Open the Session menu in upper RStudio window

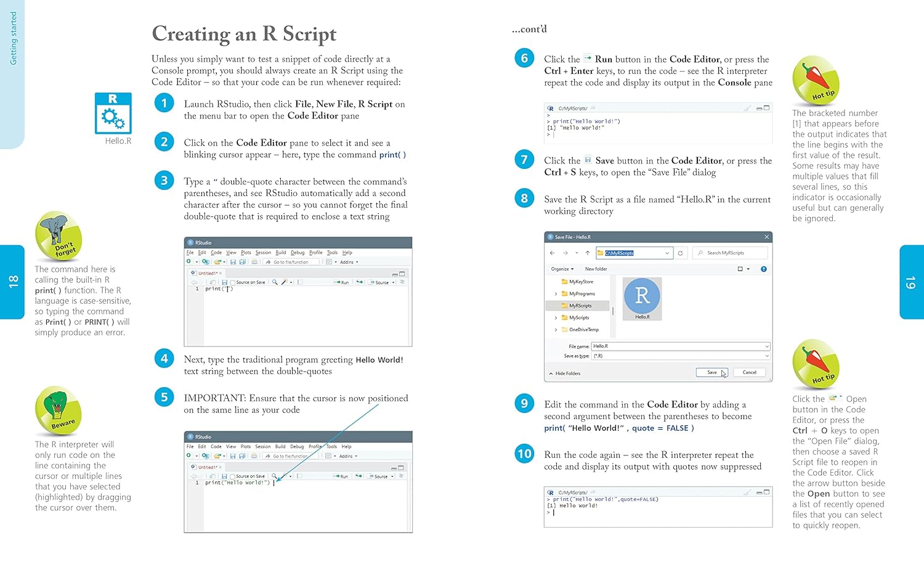coord(263,253)
